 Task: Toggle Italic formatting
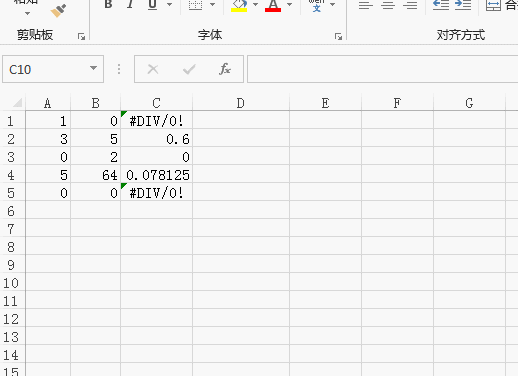click(x=130, y=4)
